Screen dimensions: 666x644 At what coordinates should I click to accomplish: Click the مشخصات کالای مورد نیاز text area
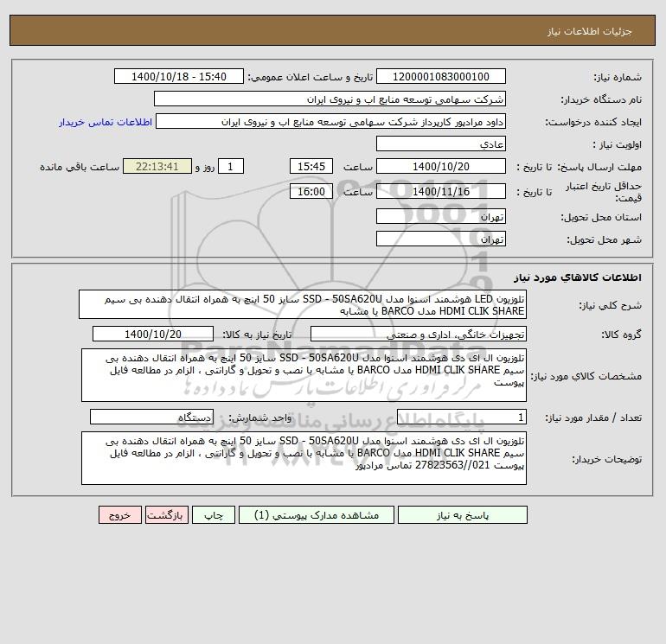pos(304,375)
